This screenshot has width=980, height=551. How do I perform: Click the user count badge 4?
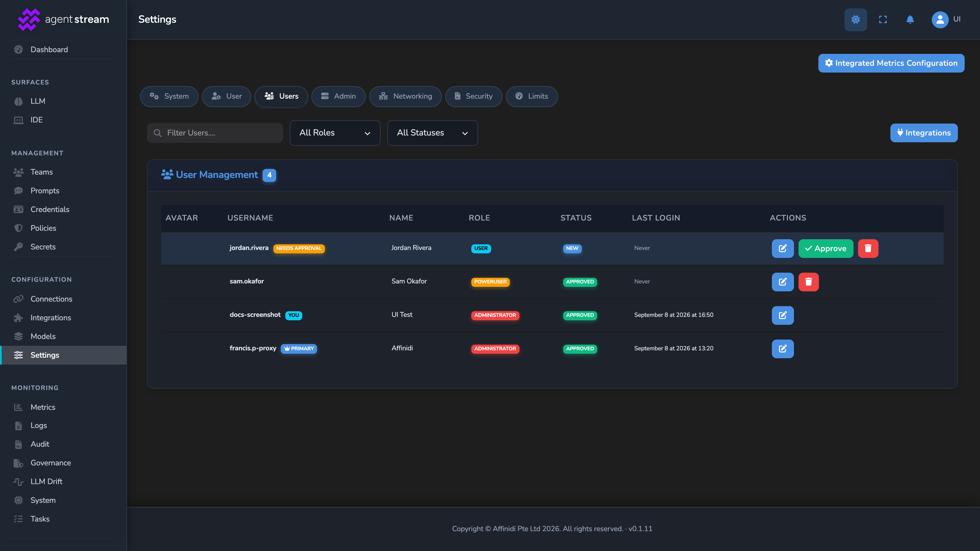pos(269,175)
